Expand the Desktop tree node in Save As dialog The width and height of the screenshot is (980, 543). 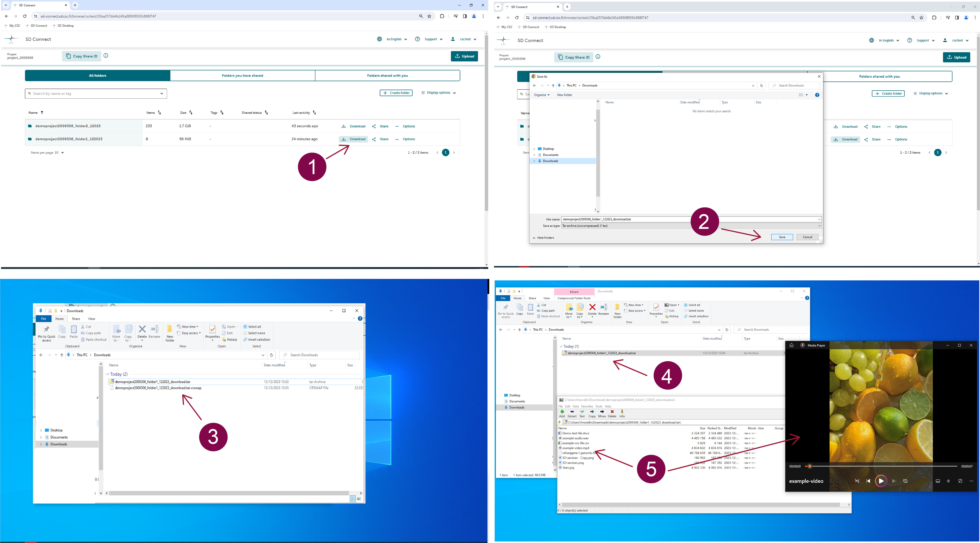point(534,149)
